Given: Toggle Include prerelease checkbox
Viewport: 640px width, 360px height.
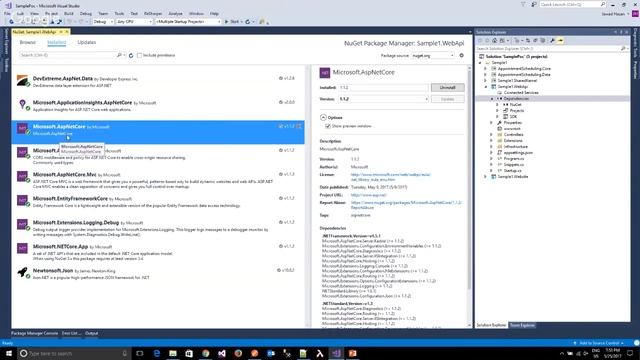Looking at the screenshot, I should tap(140, 55).
